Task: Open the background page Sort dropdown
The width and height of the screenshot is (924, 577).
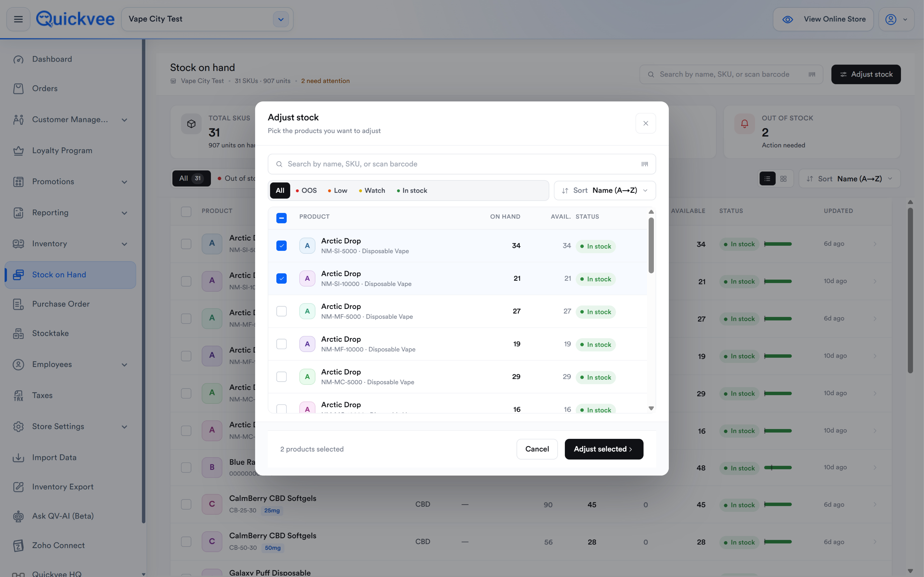Action: [x=849, y=179]
